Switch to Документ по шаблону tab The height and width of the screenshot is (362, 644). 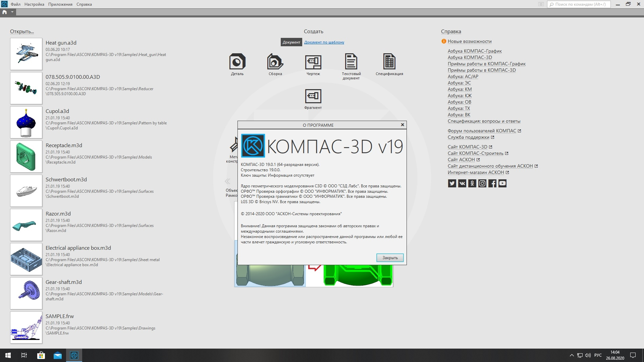(x=324, y=42)
